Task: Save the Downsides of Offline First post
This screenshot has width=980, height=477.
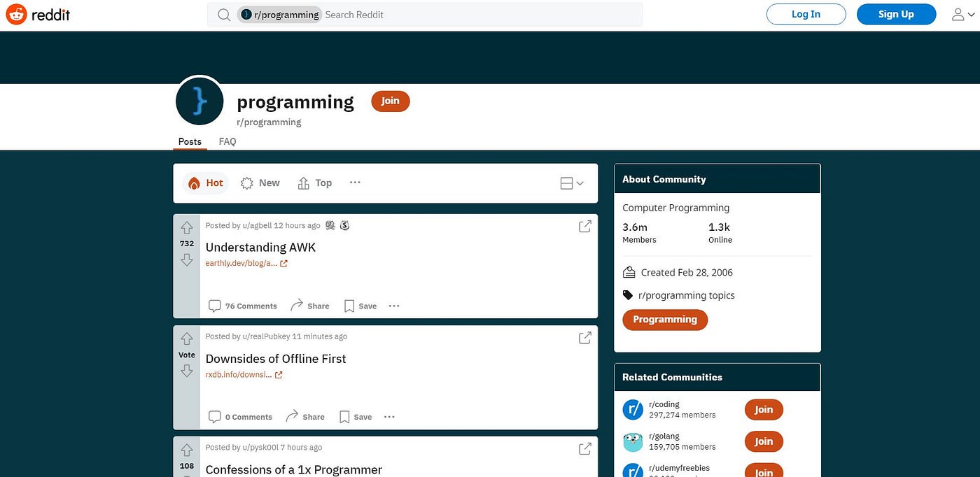Action: click(356, 417)
